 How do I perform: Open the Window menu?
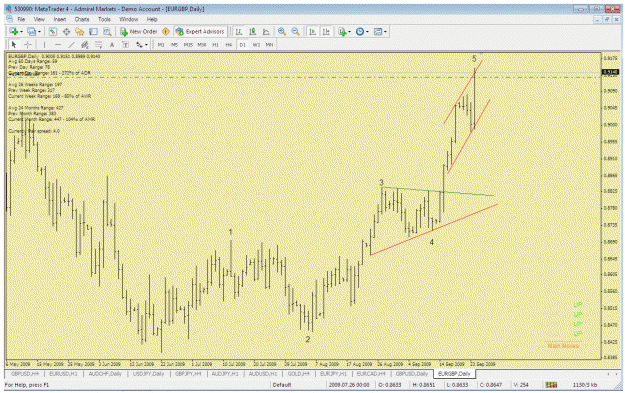click(x=129, y=19)
